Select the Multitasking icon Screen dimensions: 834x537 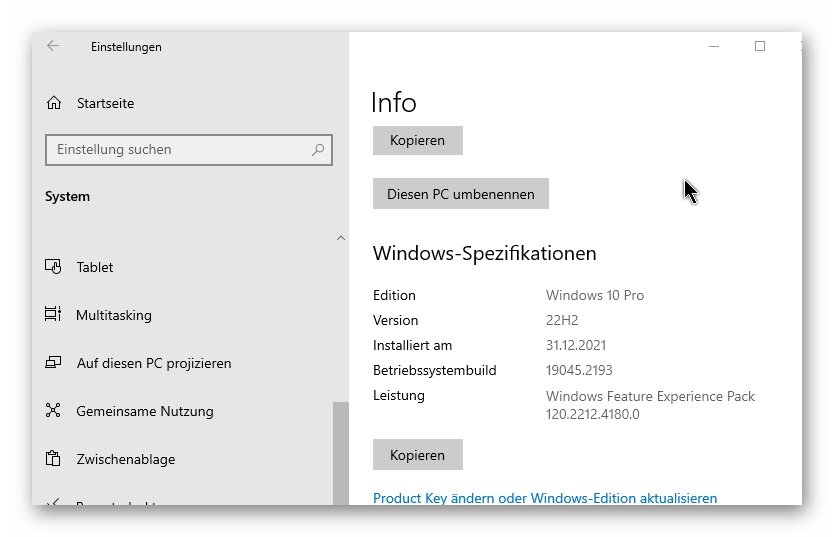54,315
